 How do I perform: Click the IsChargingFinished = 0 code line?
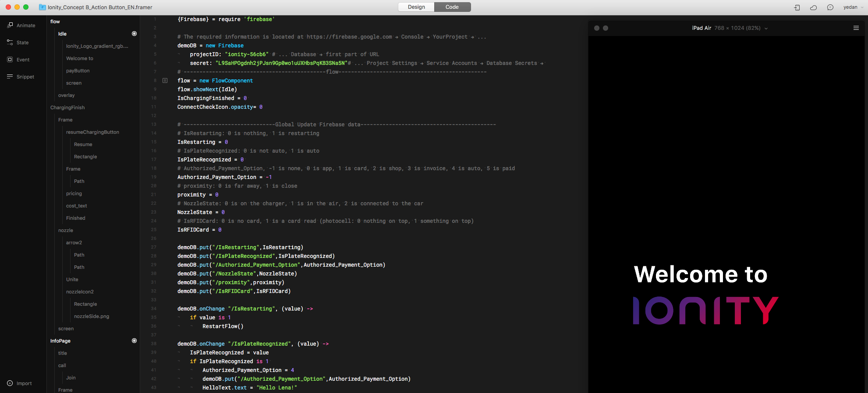212,98
